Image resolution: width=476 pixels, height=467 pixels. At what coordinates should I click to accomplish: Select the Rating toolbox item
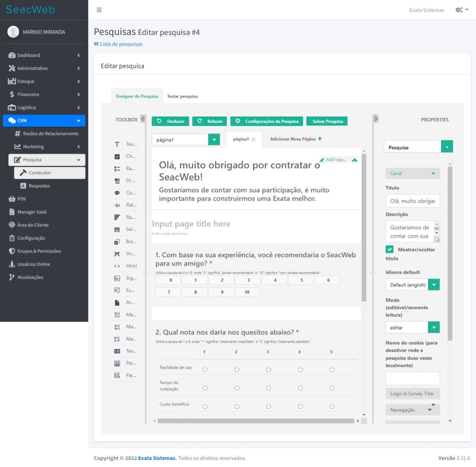[126, 205]
